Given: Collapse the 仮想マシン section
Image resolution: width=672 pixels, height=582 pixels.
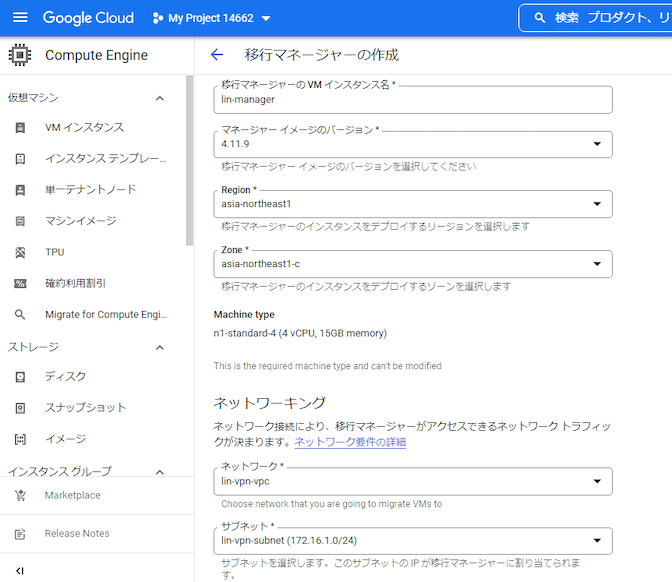Looking at the screenshot, I should [x=159, y=98].
